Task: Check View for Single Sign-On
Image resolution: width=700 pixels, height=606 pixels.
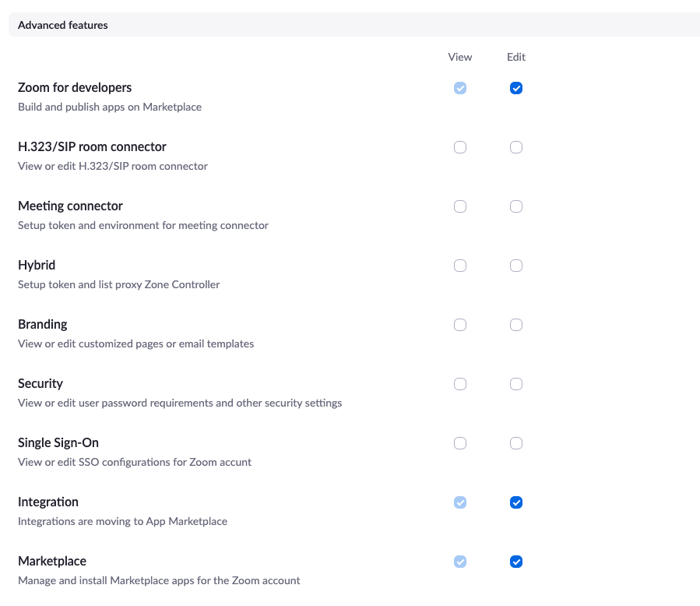Action: point(460,443)
